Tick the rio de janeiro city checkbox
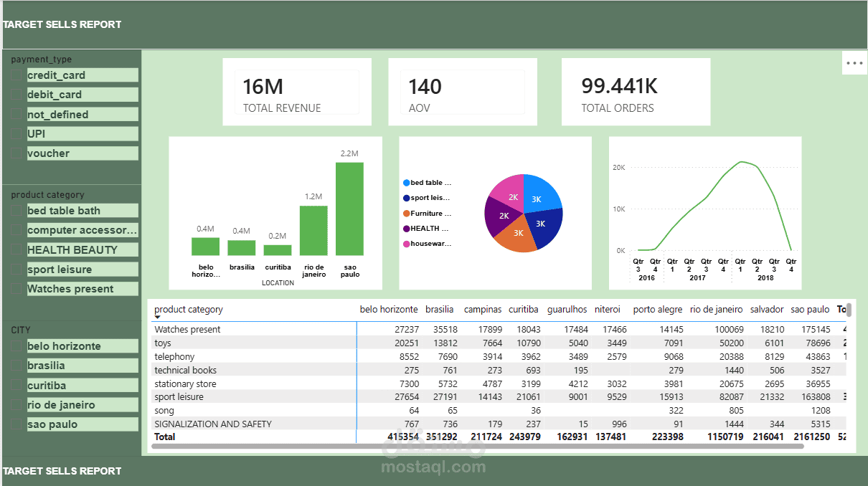 (18, 405)
